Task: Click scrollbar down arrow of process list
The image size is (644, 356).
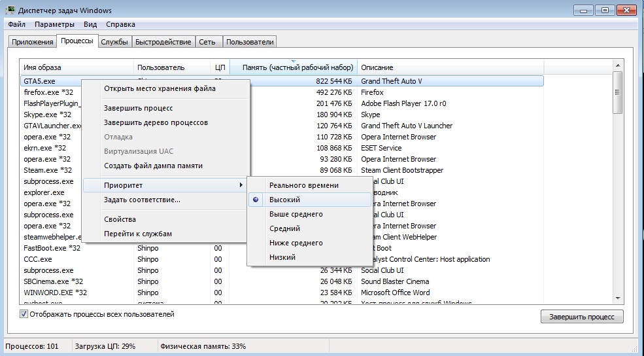Action: click(618, 299)
